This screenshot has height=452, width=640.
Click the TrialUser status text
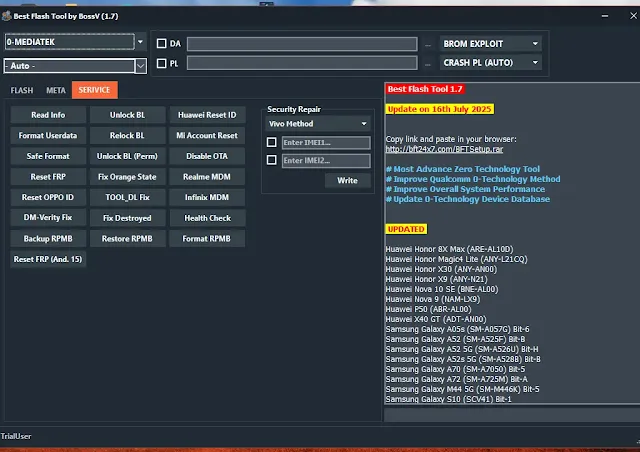pos(16,436)
